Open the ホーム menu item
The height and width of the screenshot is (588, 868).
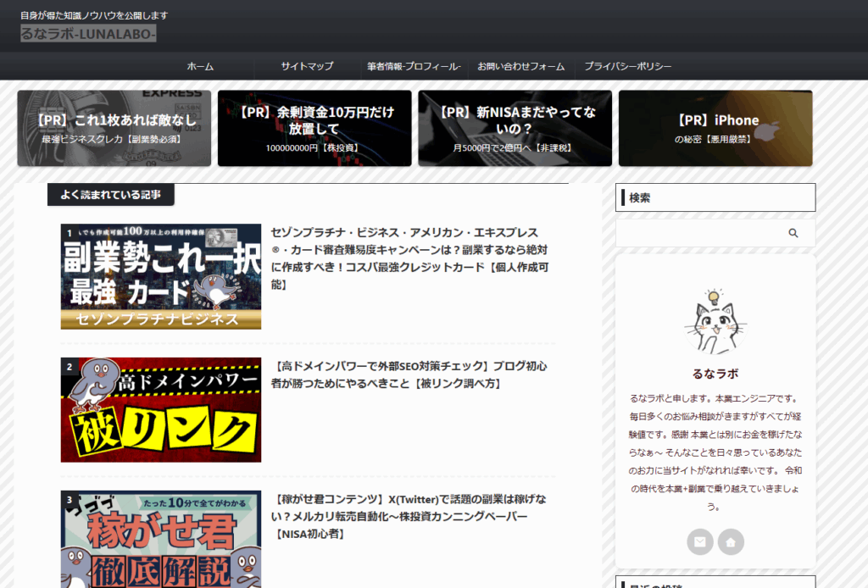(200, 66)
